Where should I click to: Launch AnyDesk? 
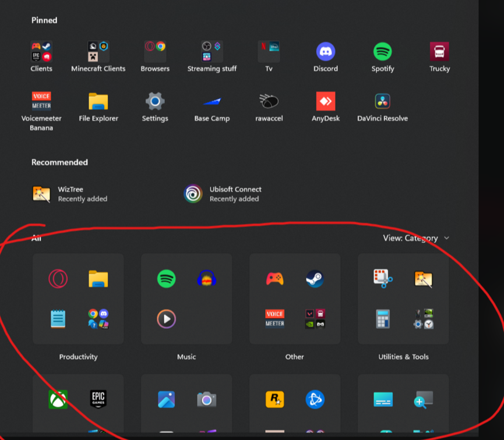[x=326, y=107]
